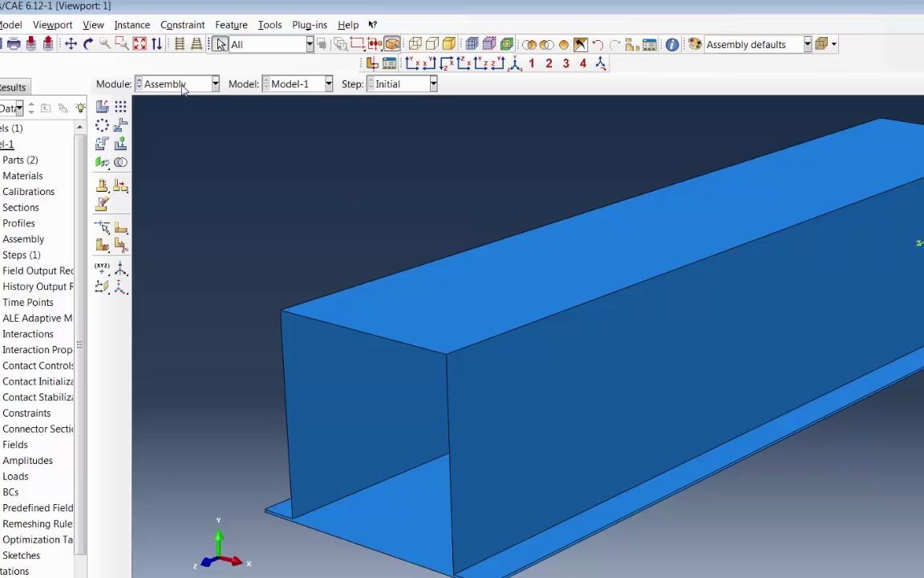Image resolution: width=924 pixels, height=578 pixels.
Task: Open the Model-1 dropdown
Action: click(327, 83)
